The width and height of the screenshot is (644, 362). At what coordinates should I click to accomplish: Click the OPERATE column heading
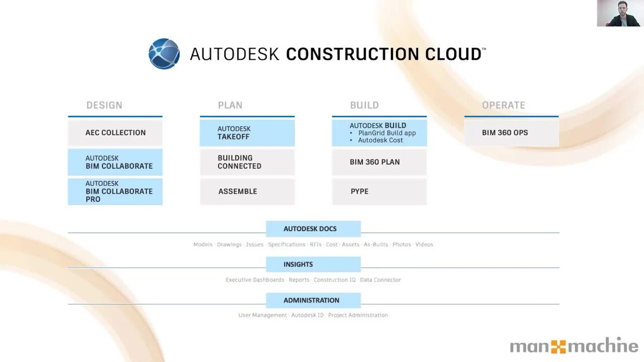[503, 105]
